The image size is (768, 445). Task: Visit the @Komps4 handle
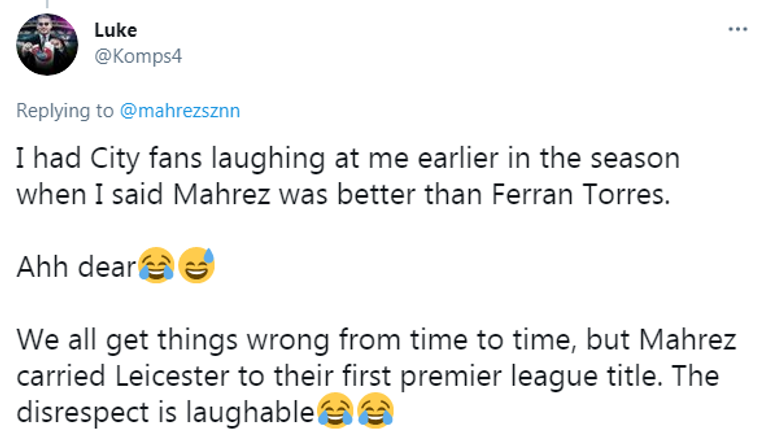[x=137, y=55]
